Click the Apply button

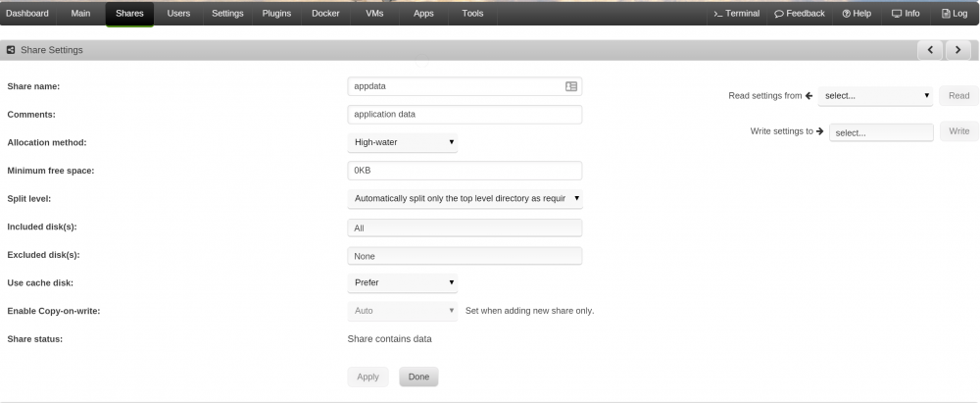[368, 377]
